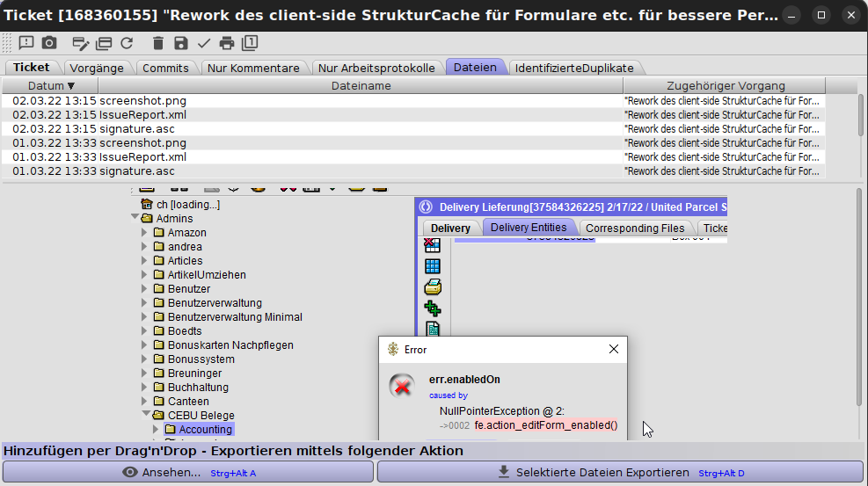Go to the IdentifizierteDuplikate tab
868x486 pixels.
574,68
